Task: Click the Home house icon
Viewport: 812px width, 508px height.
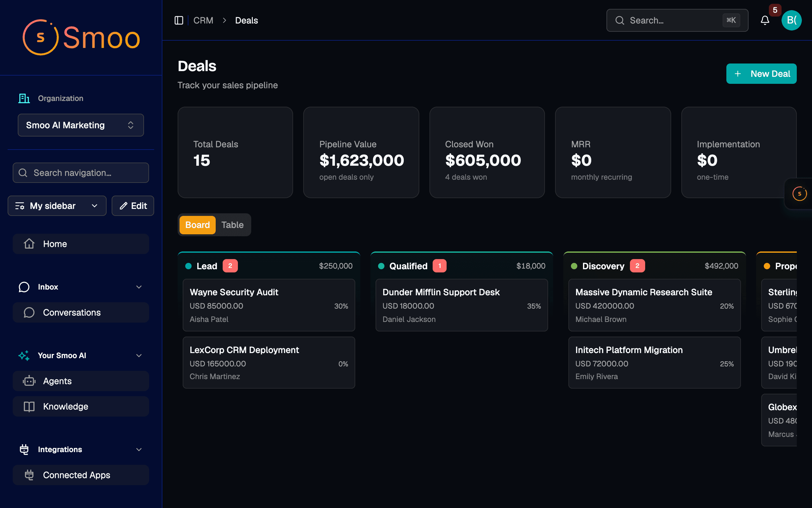Action: tap(29, 244)
